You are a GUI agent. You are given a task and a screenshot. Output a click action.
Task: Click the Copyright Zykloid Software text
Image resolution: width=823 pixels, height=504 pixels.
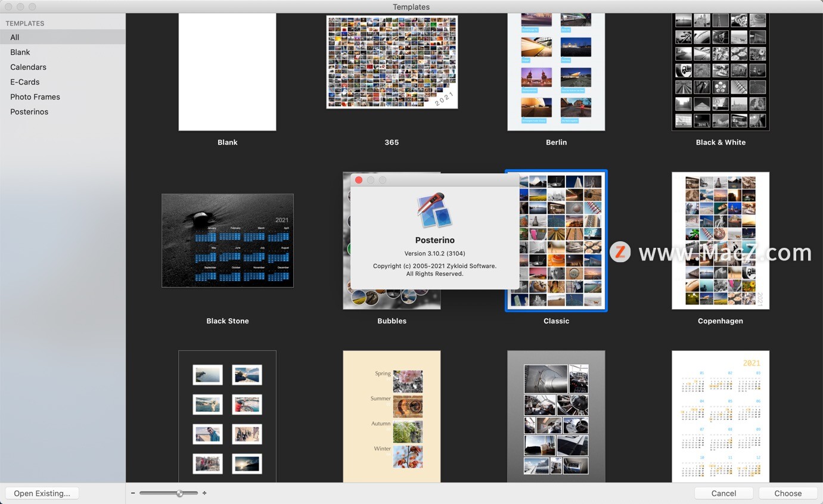coord(434,270)
